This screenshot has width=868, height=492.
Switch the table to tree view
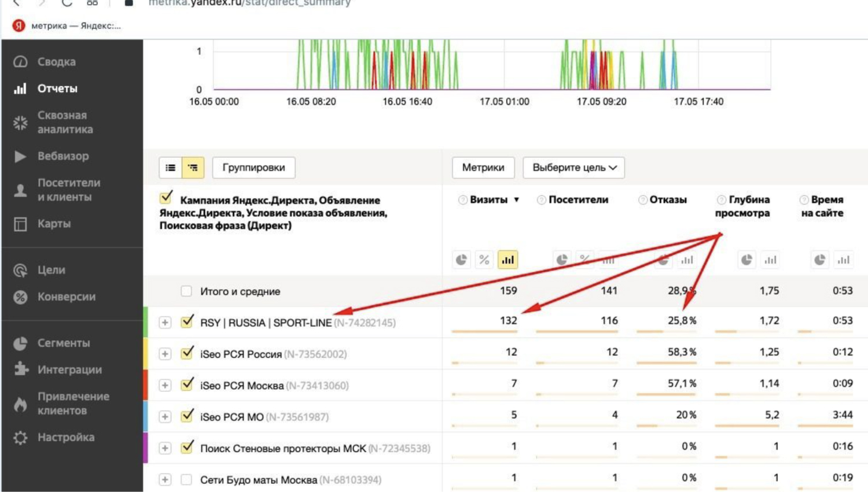pyautogui.click(x=193, y=168)
